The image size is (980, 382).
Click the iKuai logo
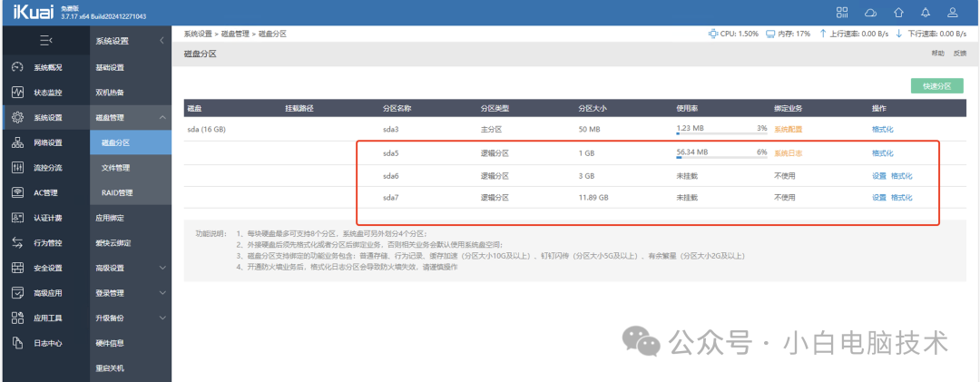[x=34, y=13]
